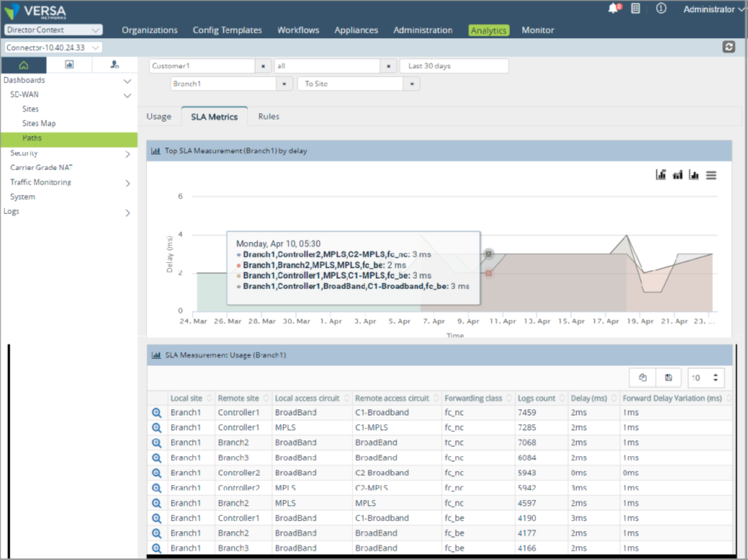Screen dimensions: 748x560
Task: Zoom into Branch2 fc_be 4177 row
Action: (x=156, y=533)
